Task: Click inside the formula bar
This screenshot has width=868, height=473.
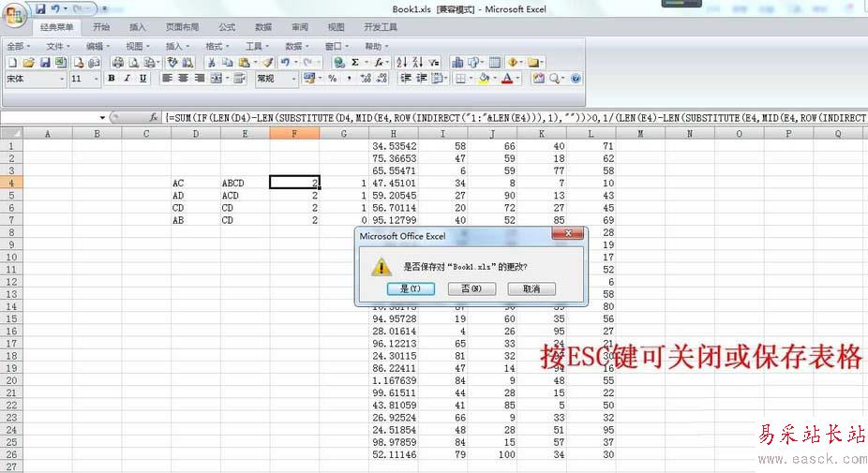Action: pos(515,118)
